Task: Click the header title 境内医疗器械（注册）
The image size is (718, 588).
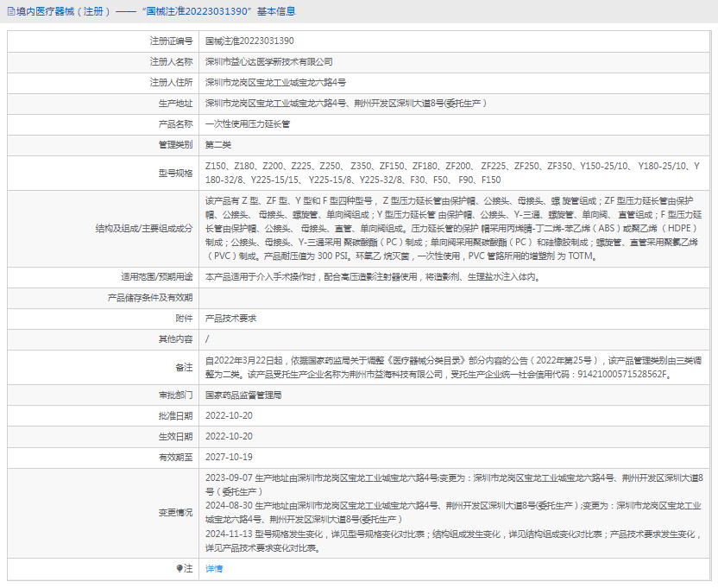Action: click(64, 11)
